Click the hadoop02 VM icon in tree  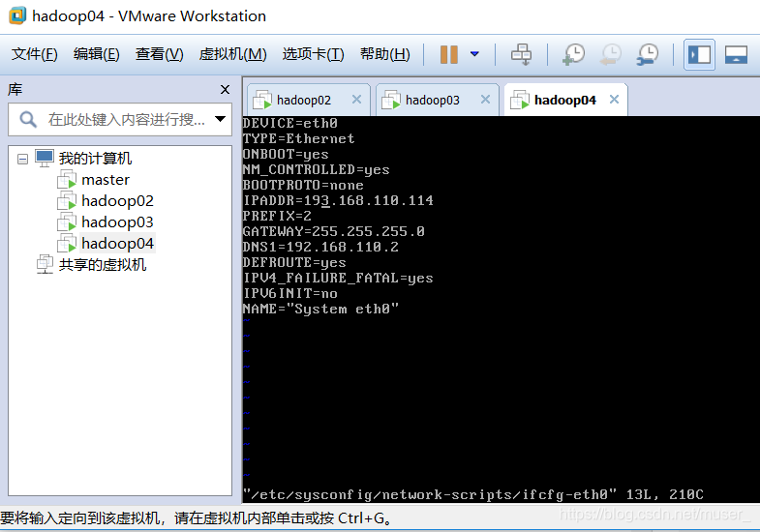pos(67,201)
